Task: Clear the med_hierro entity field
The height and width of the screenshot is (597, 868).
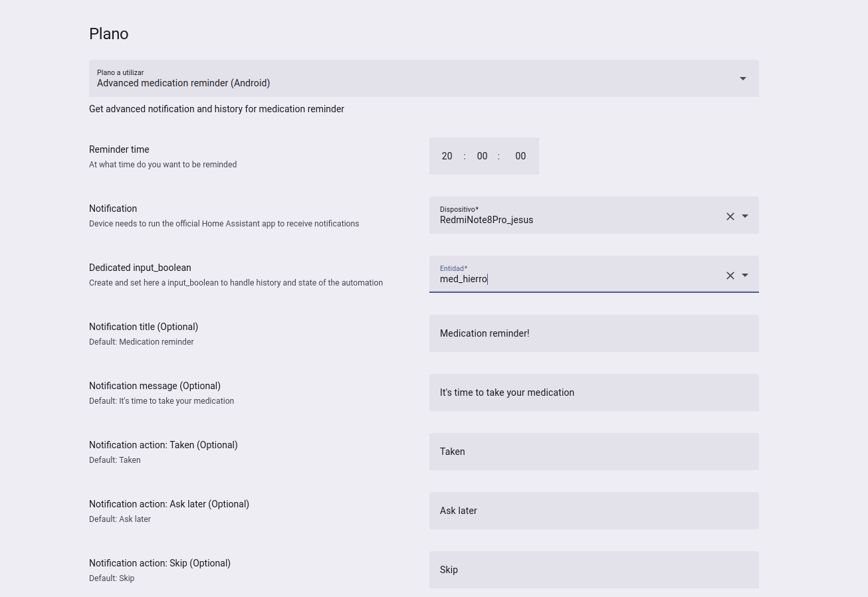Action: 730,275
